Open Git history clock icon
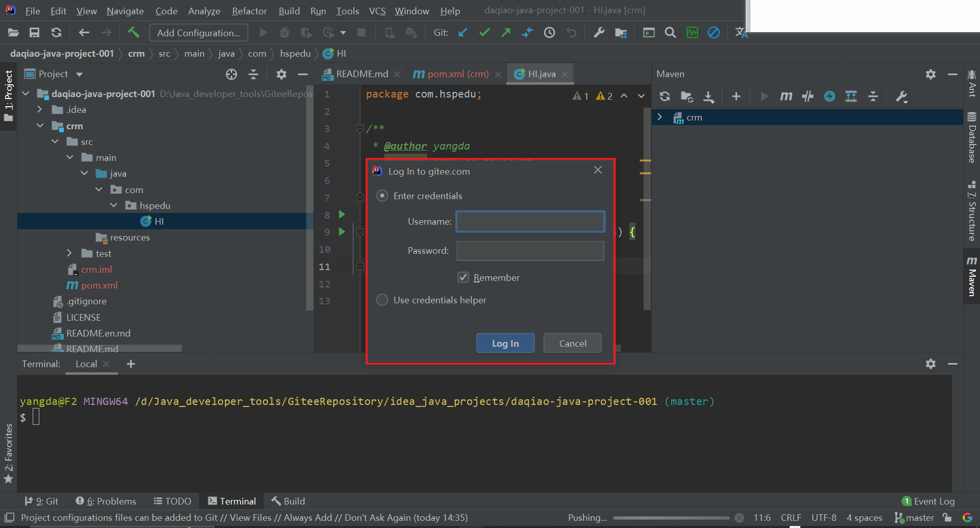This screenshot has height=528, width=980. click(x=549, y=33)
